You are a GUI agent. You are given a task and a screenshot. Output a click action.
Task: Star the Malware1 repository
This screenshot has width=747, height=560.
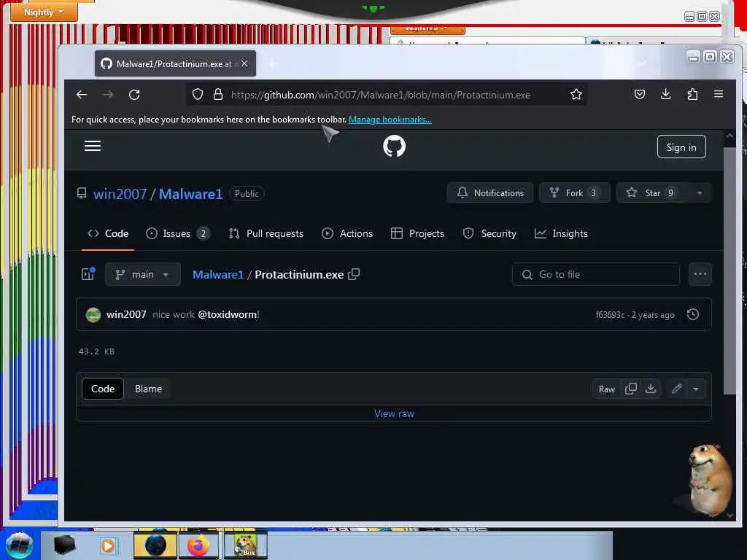pos(653,192)
